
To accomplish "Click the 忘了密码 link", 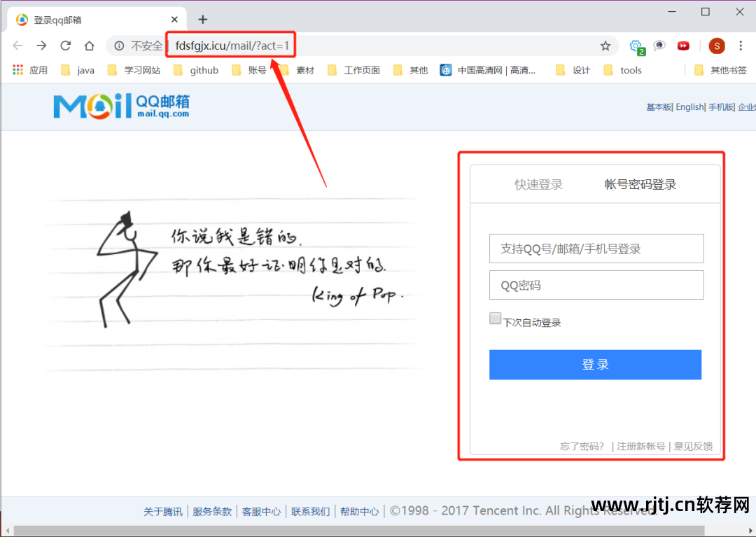I will pos(581,446).
